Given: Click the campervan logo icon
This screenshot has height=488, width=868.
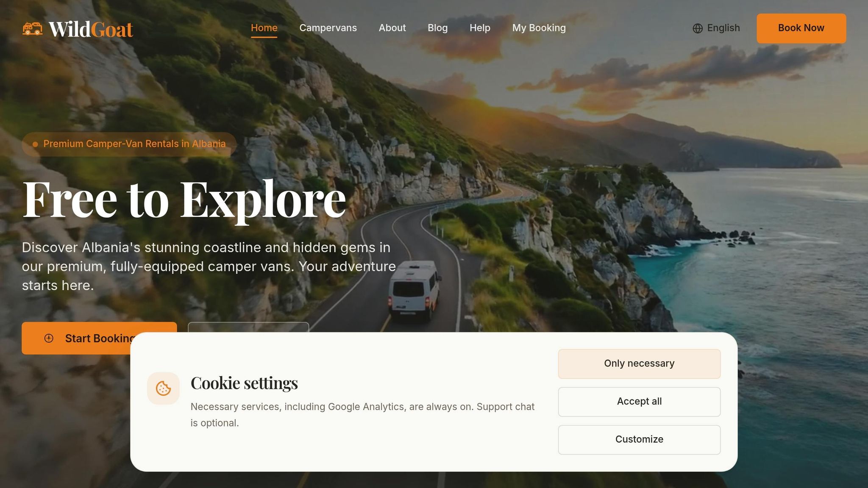Looking at the screenshot, I should [x=32, y=28].
